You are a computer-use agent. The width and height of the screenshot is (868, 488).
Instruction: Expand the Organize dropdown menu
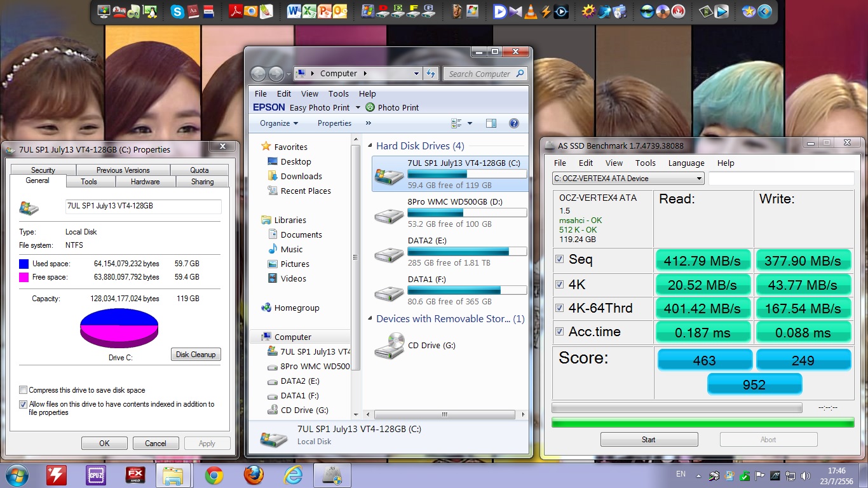[x=279, y=123]
